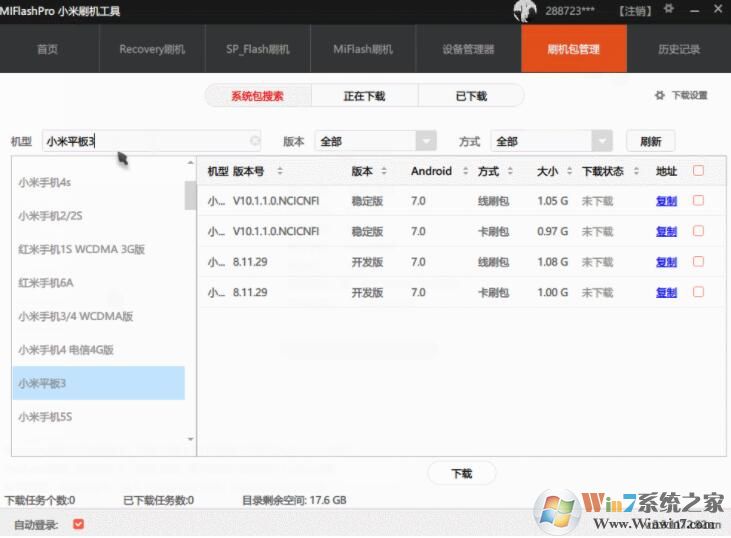Image resolution: width=731 pixels, height=538 pixels.
Task: Click the 下载 button
Action: tap(462, 474)
